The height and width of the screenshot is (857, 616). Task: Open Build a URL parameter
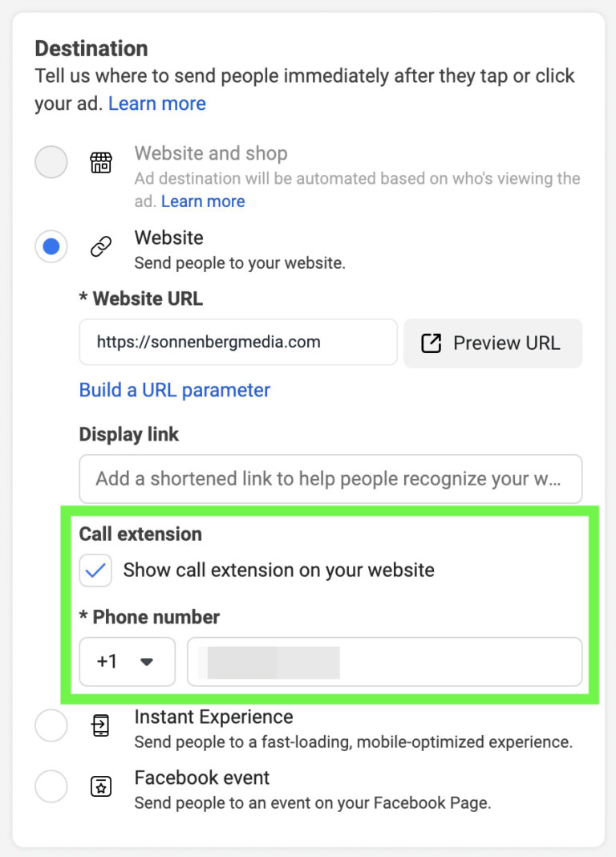click(x=174, y=390)
